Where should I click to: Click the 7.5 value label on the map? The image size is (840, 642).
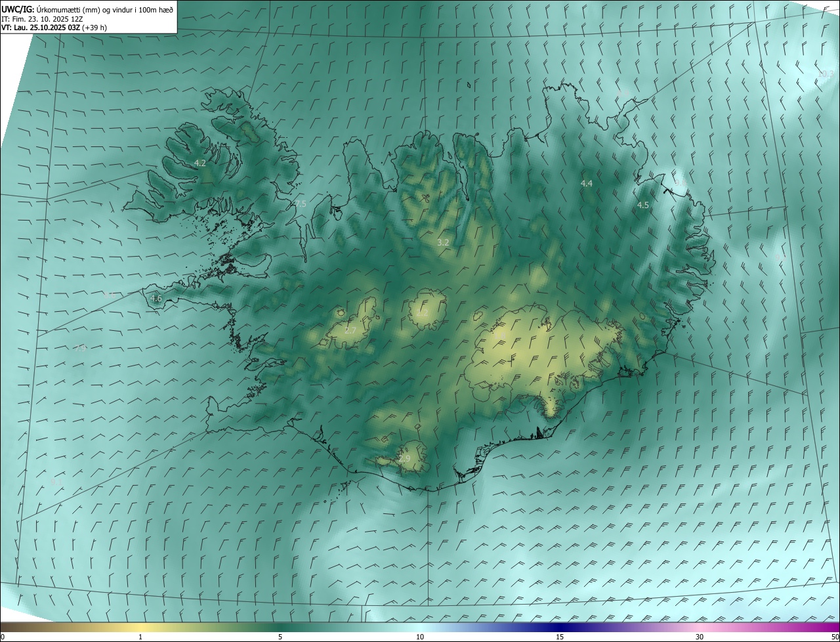click(301, 204)
